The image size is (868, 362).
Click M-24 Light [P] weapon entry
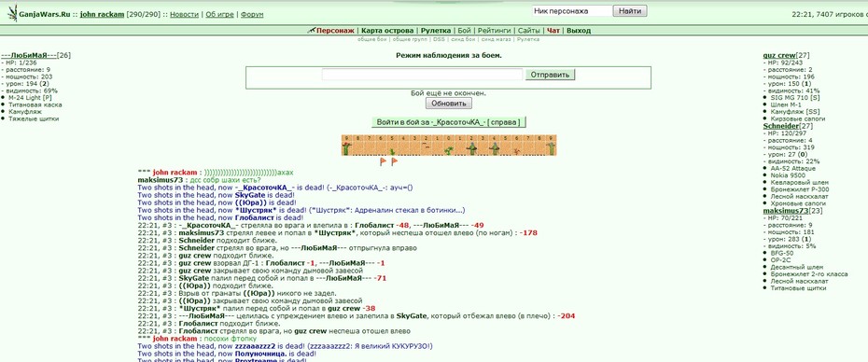30,98
